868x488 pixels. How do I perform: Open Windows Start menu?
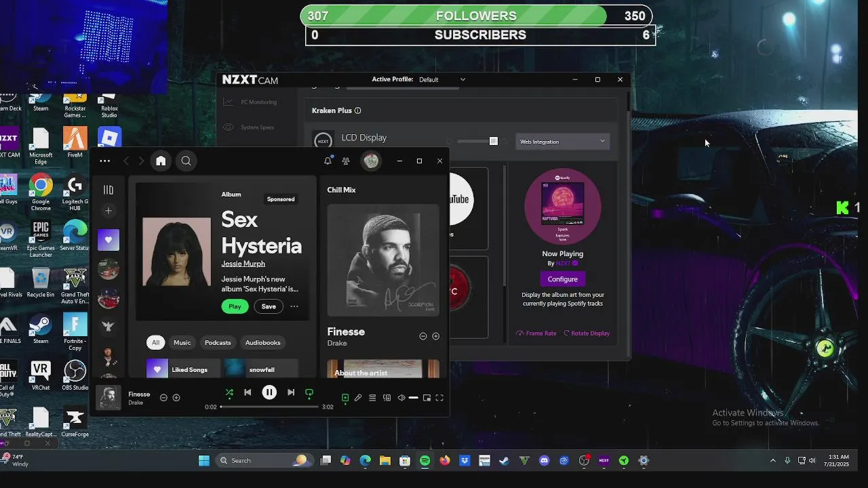tap(204, 461)
